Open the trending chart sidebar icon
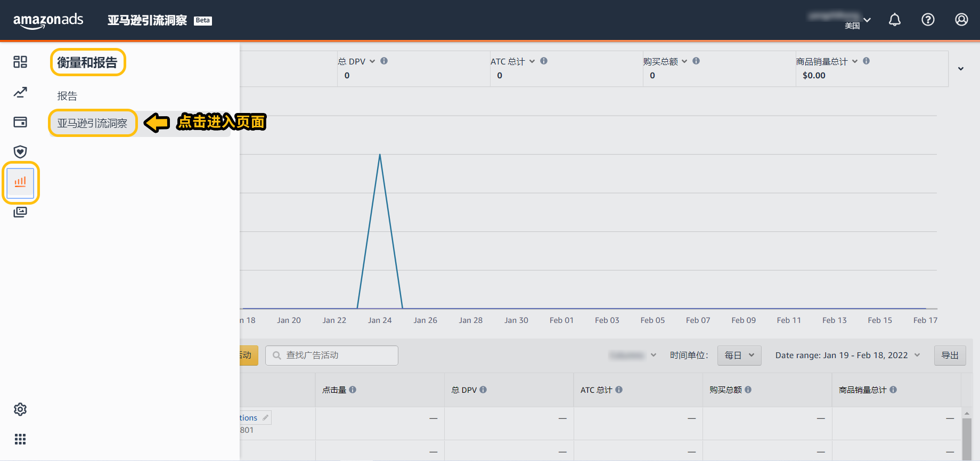Image resolution: width=980 pixels, height=461 pixels. pos(20,92)
